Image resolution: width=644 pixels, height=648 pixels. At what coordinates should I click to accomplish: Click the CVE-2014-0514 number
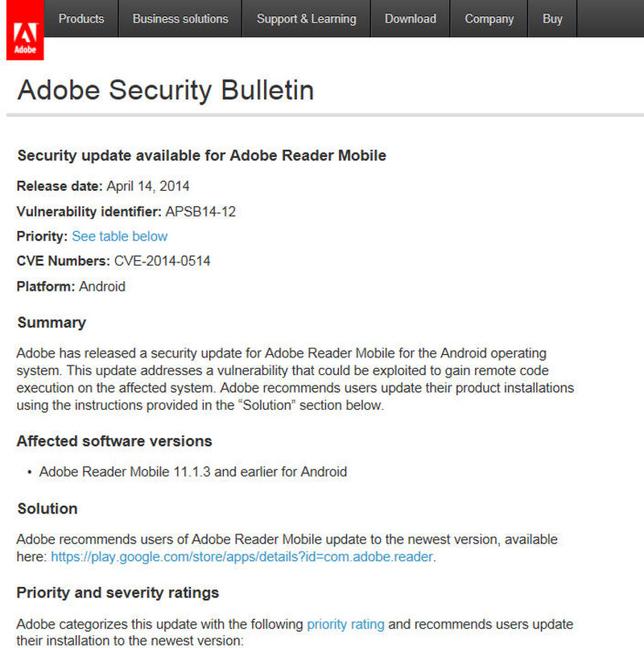click(162, 261)
